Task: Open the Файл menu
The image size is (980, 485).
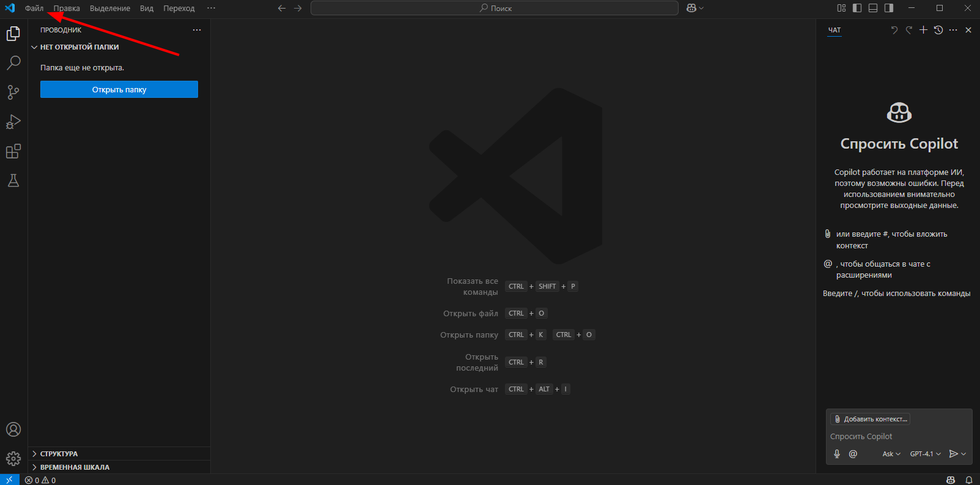Action: point(34,8)
